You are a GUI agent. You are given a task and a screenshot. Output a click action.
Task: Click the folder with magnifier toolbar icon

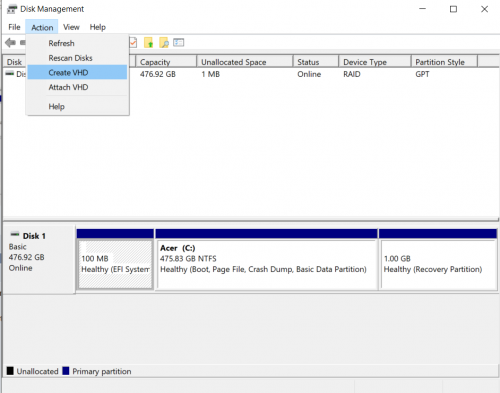point(164,43)
